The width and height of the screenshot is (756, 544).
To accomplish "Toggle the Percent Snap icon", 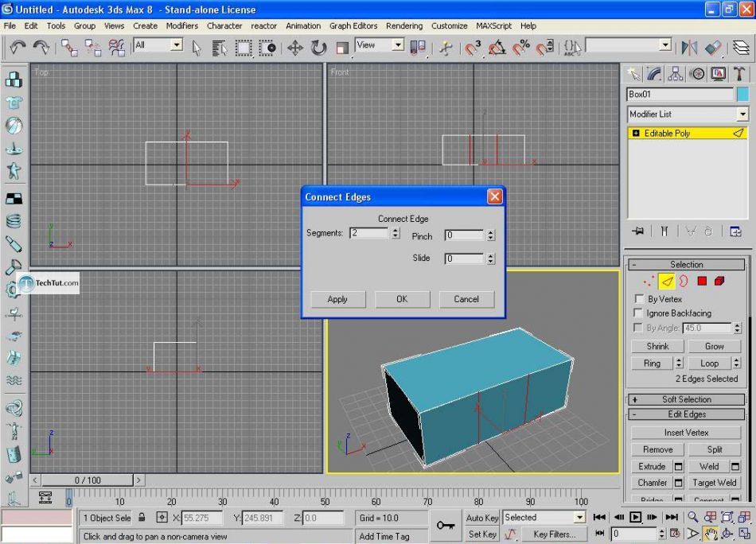I will click(520, 48).
